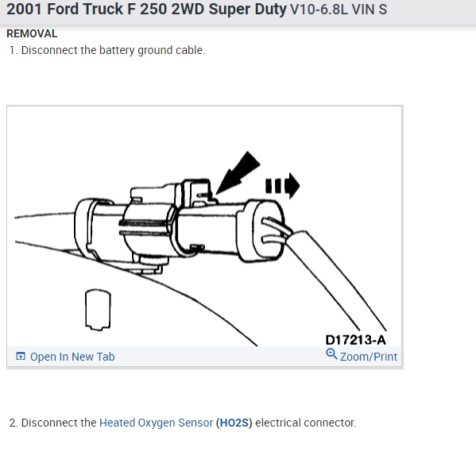The width and height of the screenshot is (476, 452).
Task: Click step 1 battery ground cable text
Action: (113, 50)
